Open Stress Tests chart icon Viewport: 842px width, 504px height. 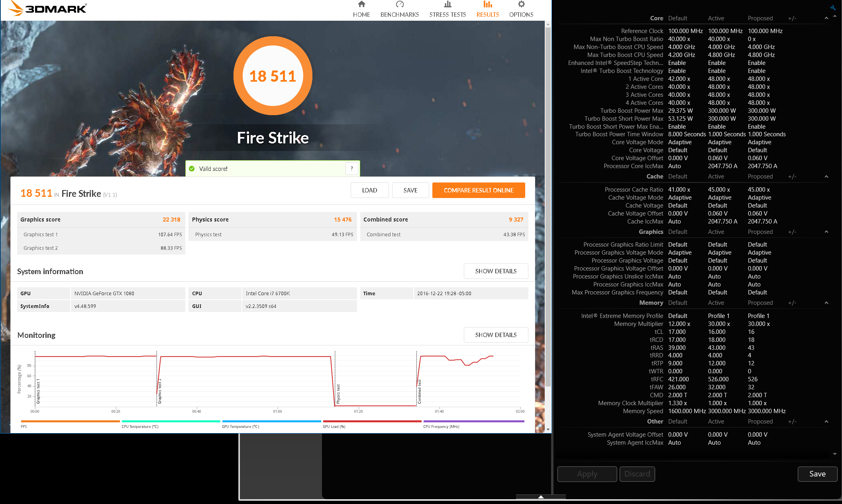pos(447,4)
